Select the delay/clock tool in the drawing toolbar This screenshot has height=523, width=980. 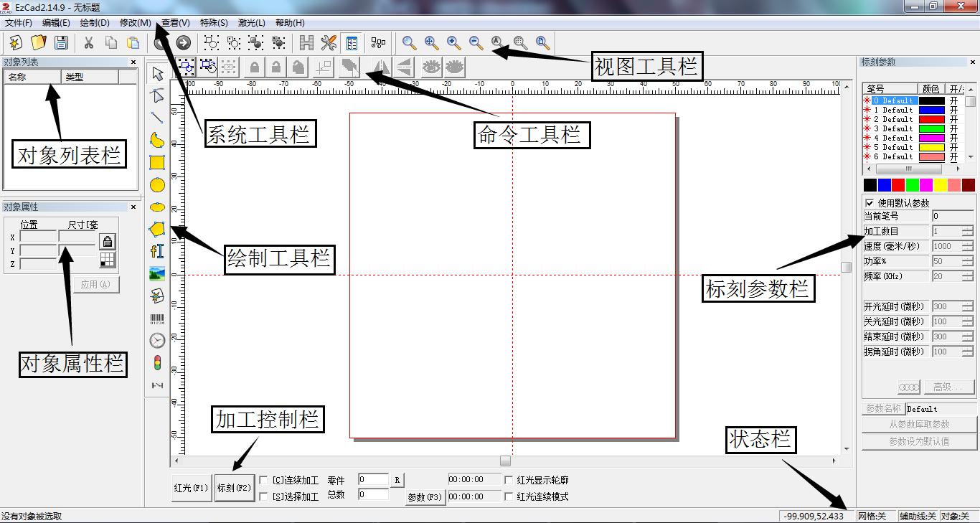click(157, 339)
